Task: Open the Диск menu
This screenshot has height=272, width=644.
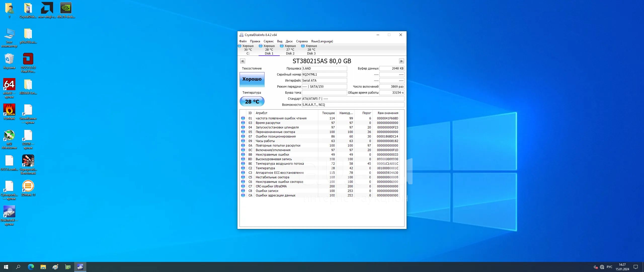Action: (x=289, y=41)
